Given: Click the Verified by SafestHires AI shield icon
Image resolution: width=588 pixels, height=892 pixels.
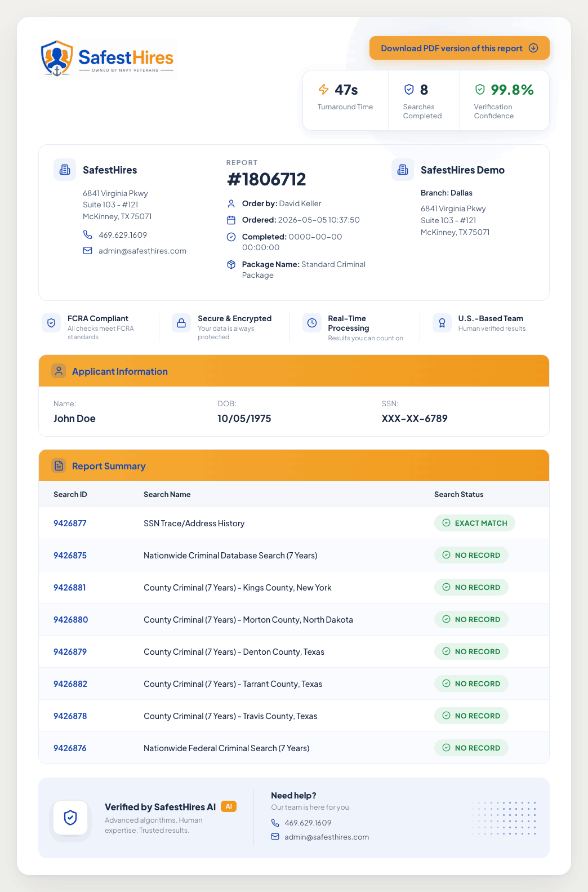Looking at the screenshot, I should coord(70,818).
